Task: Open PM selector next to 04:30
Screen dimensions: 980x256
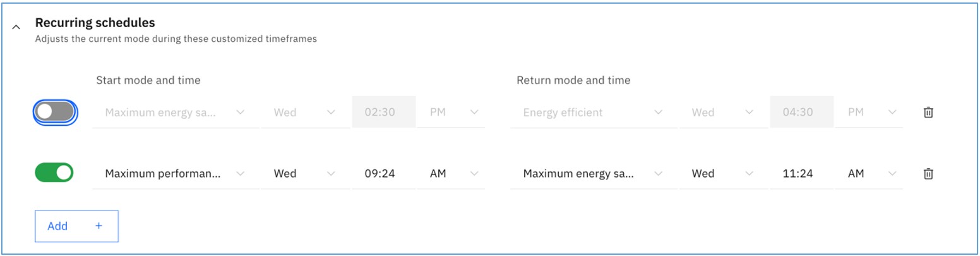Action: [x=869, y=113]
